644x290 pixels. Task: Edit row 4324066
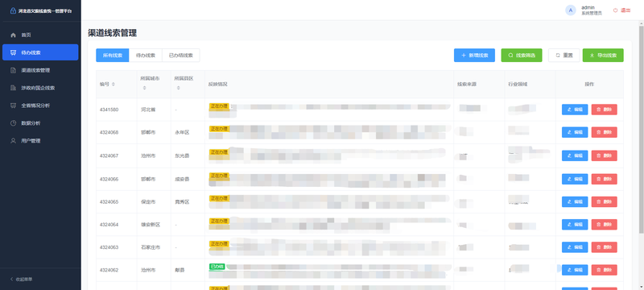(x=575, y=179)
